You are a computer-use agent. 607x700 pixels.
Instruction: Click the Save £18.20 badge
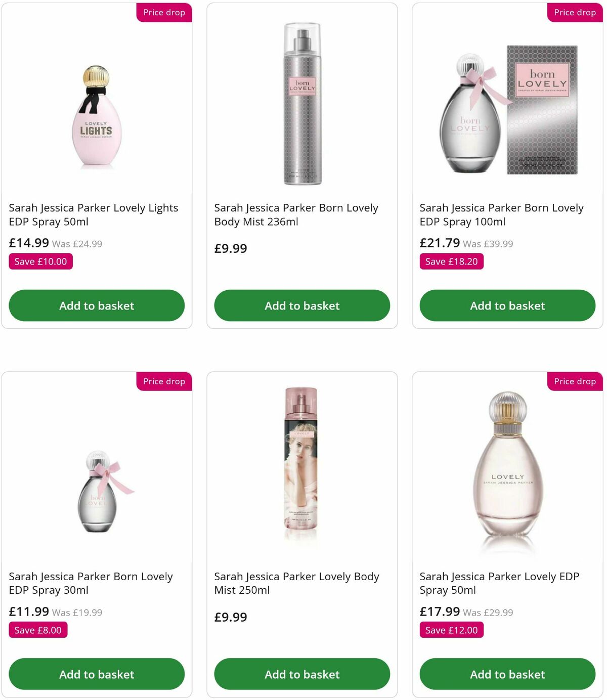(451, 261)
